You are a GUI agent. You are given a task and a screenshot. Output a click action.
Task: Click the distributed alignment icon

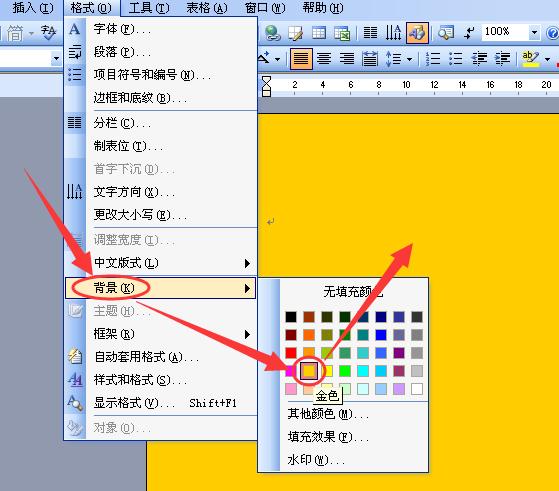pyautogui.click(x=370, y=58)
